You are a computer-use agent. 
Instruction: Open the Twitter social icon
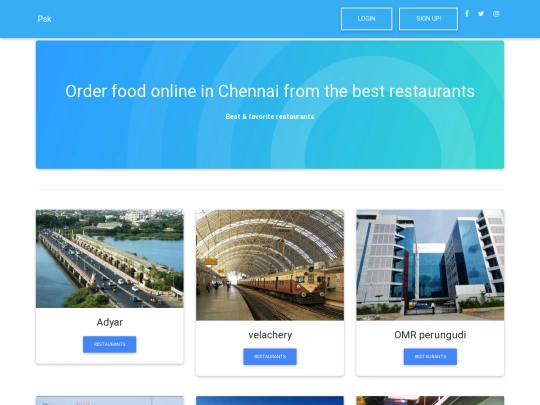point(481,14)
